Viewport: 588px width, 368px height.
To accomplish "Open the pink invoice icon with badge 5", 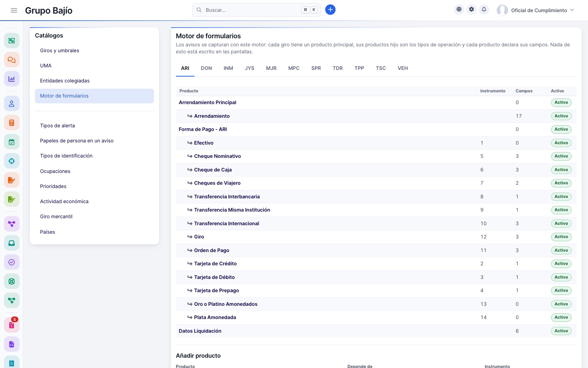I will tap(12, 325).
